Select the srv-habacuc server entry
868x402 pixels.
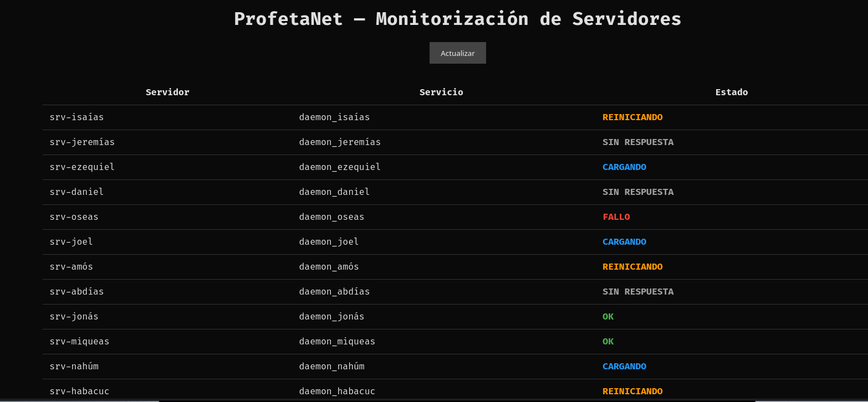click(x=79, y=391)
